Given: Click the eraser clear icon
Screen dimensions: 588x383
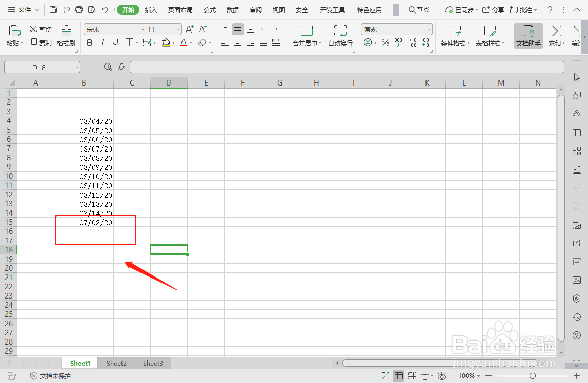Looking at the screenshot, I should click(x=202, y=42).
